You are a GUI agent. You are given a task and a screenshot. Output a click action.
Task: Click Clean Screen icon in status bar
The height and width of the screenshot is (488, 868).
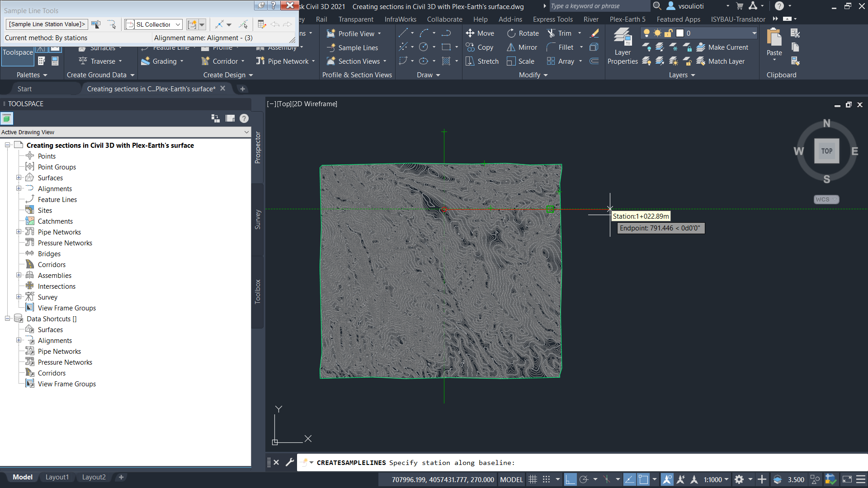(x=847, y=479)
